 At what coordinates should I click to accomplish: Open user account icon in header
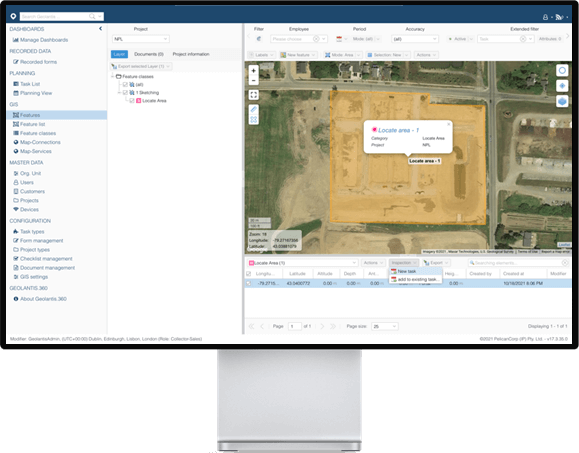tap(545, 17)
